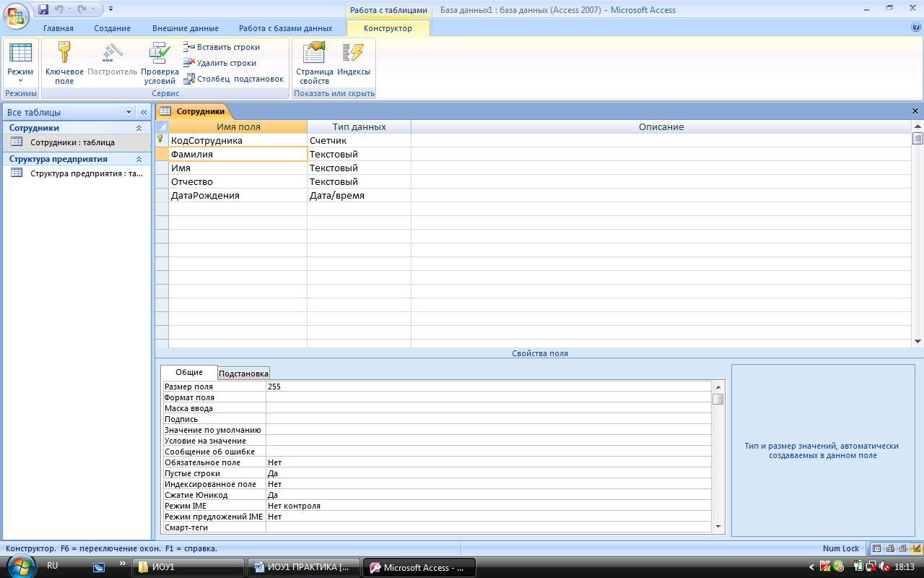Click the Имя поля column header

(x=237, y=126)
